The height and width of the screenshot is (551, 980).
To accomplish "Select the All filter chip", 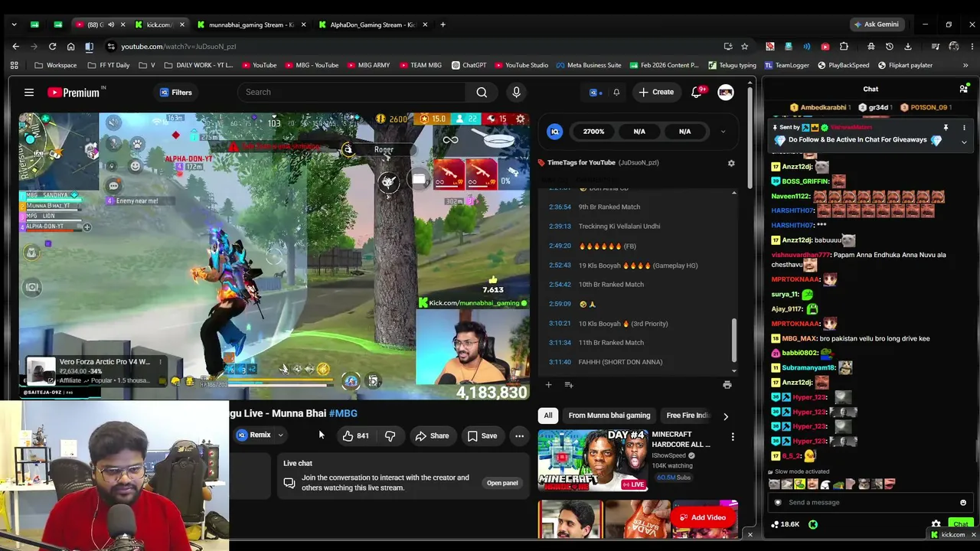I will [x=548, y=416].
